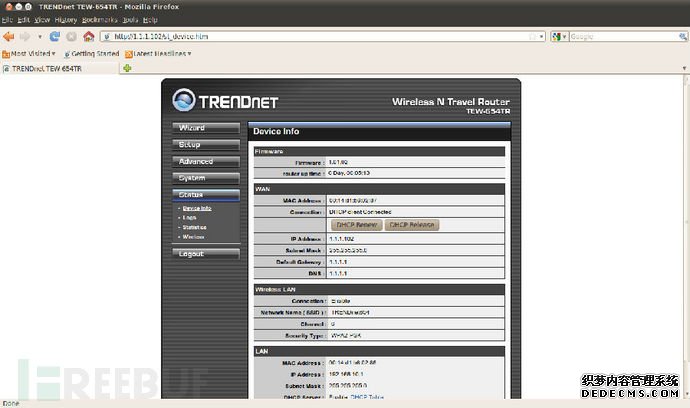This screenshot has width=690, height=408.
Task: Open the Tools menu
Action: (130, 20)
